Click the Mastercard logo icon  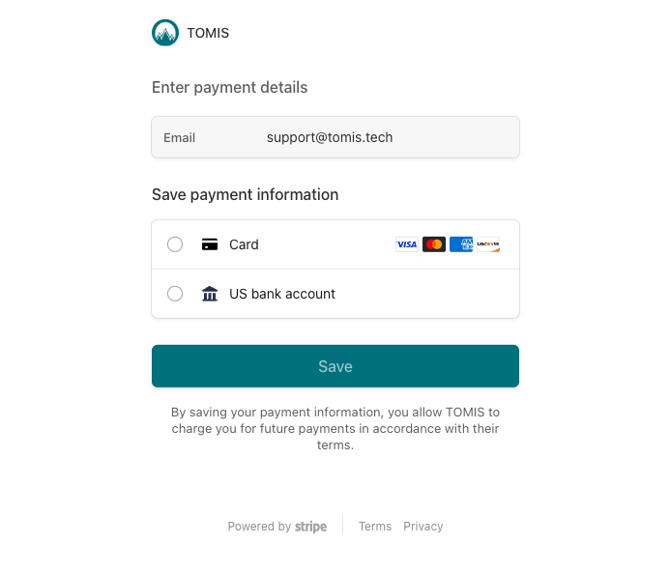coord(434,244)
